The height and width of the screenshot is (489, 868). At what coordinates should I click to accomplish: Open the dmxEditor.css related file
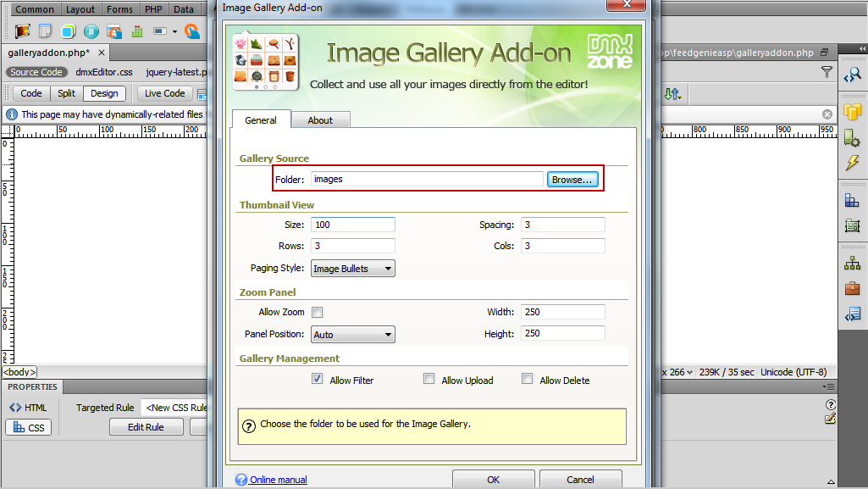click(104, 72)
